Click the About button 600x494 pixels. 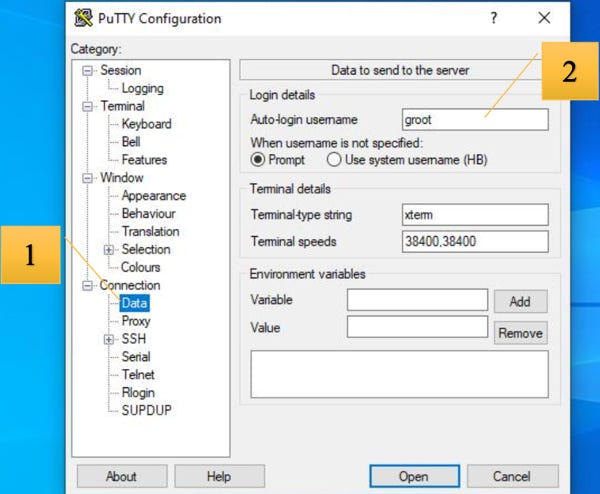[x=122, y=476]
